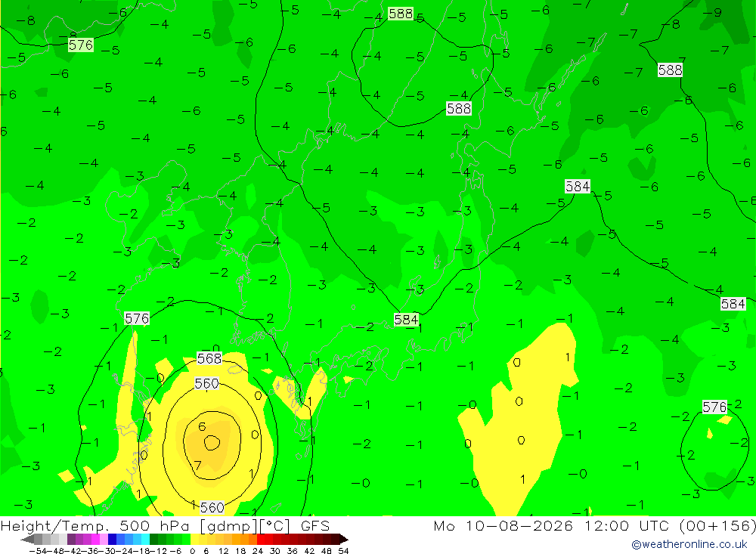756x554 pixels.
Task: Click the 584 label at the trough base
Action: click(x=406, y=319)
